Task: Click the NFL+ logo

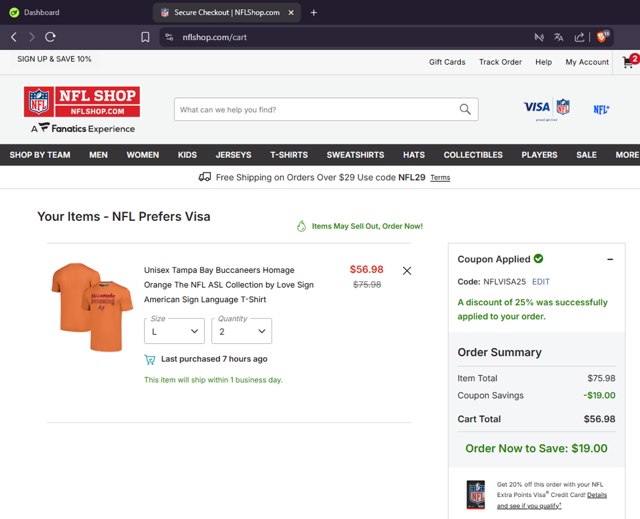Action: 601,109
